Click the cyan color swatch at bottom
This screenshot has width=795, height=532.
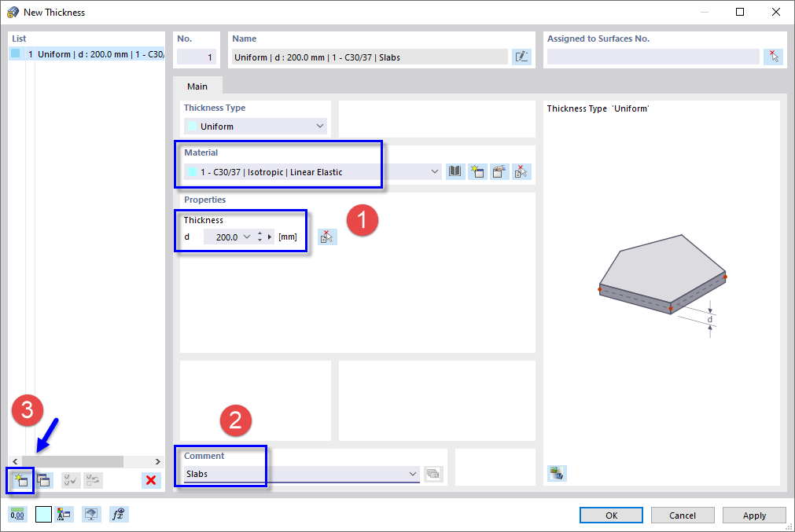42,514
